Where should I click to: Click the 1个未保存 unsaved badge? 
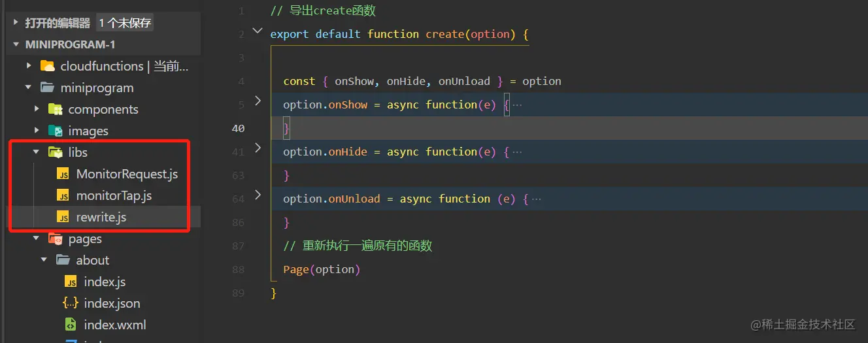[x=125, y=23]
